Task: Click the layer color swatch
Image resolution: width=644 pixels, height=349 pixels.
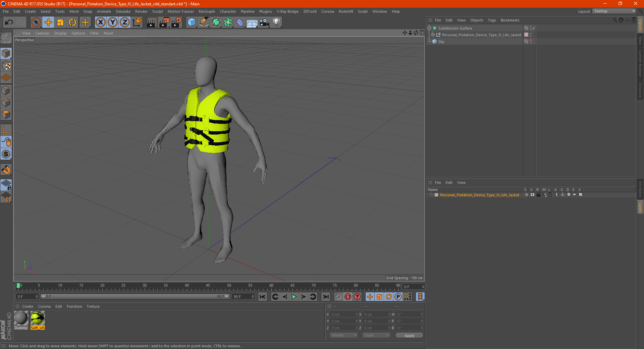Action: tap(436, 195)
